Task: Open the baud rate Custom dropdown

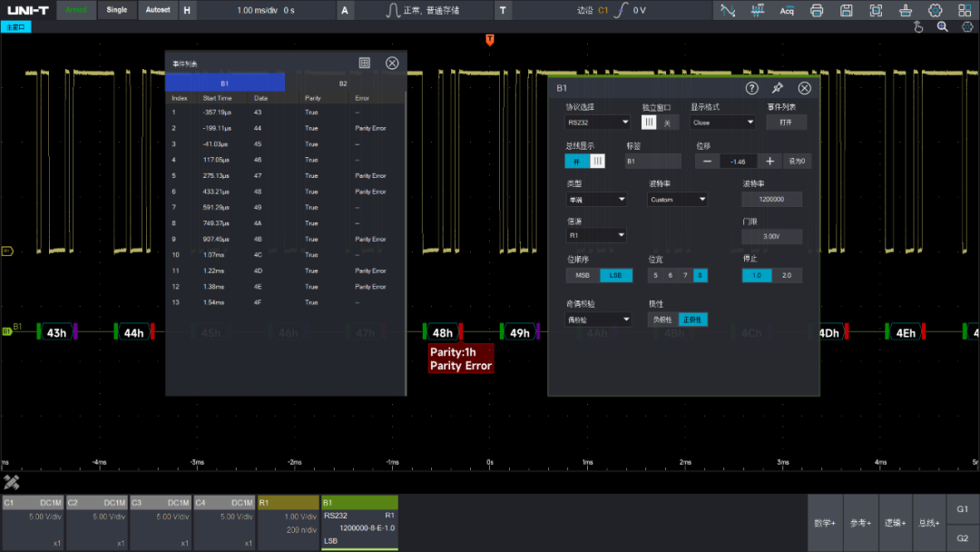Action: (x=678, y=200)
